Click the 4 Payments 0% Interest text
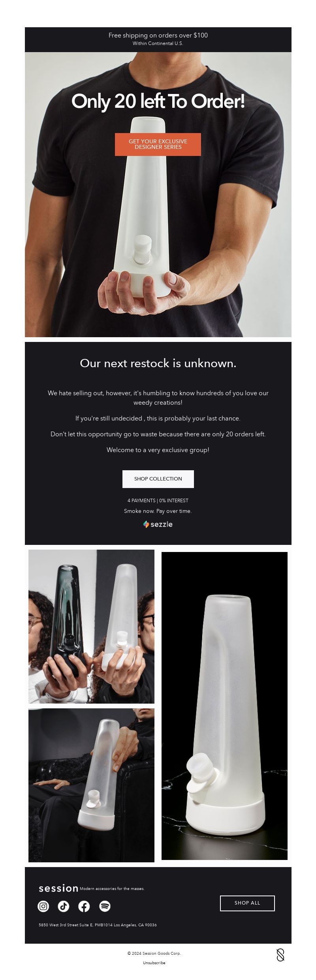316x980 pixels. tap(158, 501)
